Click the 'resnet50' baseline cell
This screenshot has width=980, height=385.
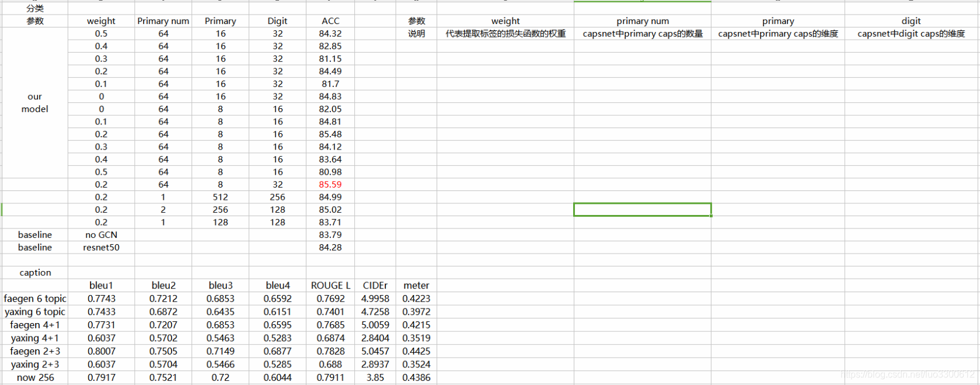(x=101, y=248)
